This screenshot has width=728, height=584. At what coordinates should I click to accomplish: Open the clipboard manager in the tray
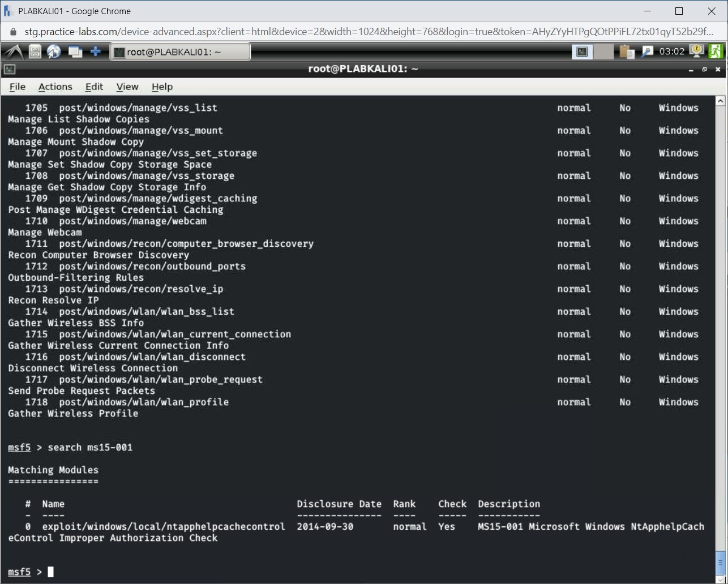click(x=626, y=51)
